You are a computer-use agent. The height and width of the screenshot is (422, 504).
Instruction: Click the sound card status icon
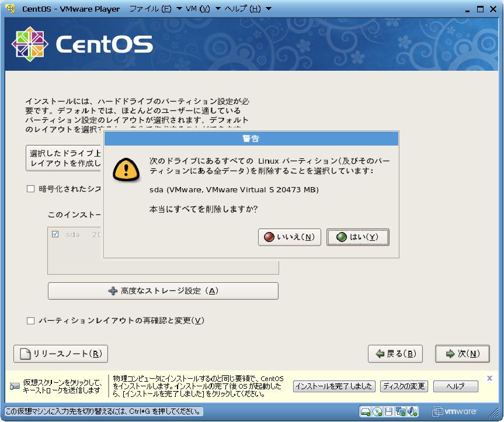pos(412,411)
